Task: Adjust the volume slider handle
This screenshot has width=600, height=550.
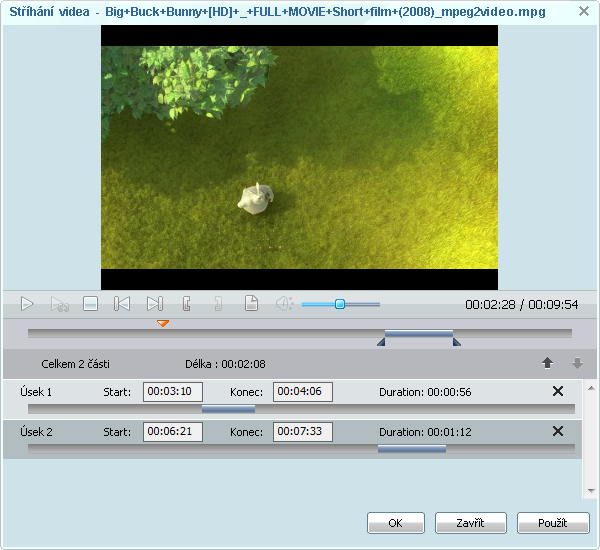Action: click(340, 304)
